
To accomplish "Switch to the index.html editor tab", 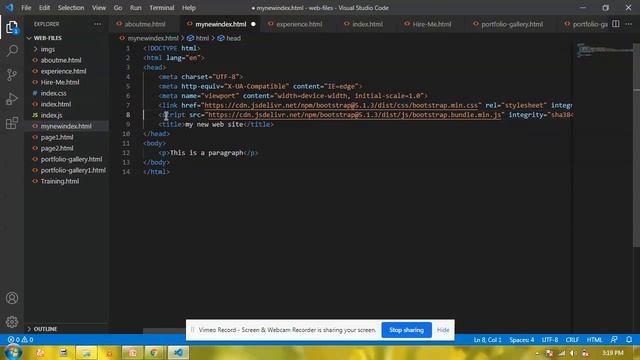I will pos(367,24).
